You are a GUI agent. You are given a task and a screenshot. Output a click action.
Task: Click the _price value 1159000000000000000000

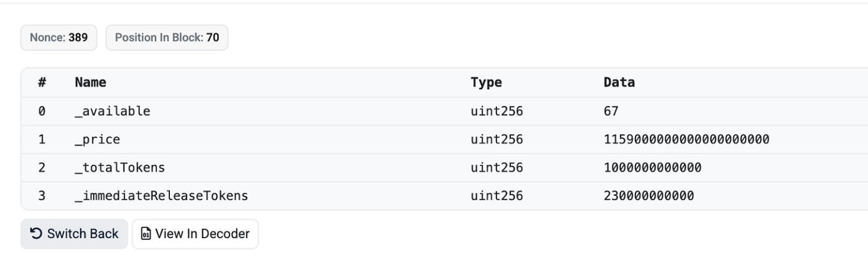click(x=686, y=139)
